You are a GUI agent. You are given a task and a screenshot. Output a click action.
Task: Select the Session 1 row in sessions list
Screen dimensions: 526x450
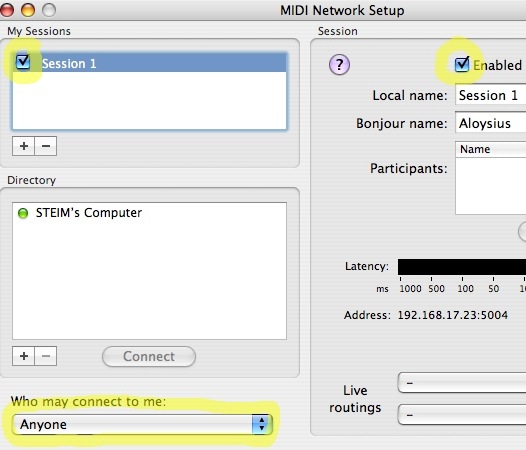tap(150, 62)
